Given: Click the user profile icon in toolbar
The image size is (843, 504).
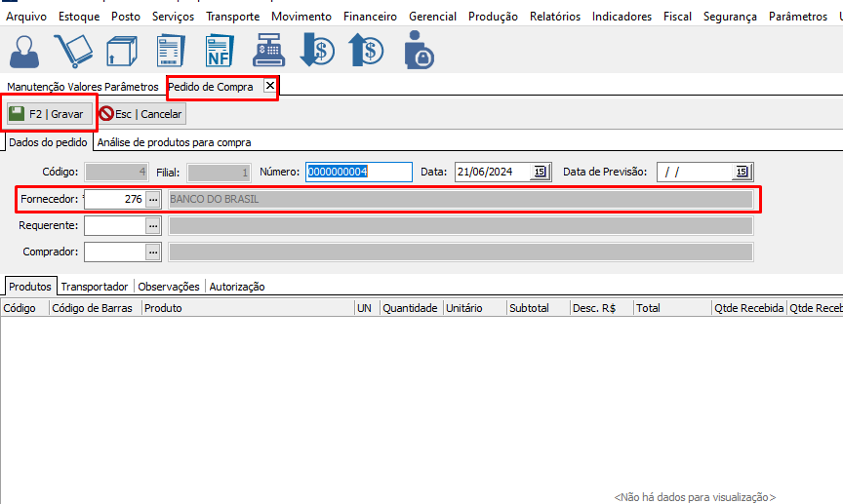Looking at the screenshot, I should pyautogui.click(x=26, y=51).
